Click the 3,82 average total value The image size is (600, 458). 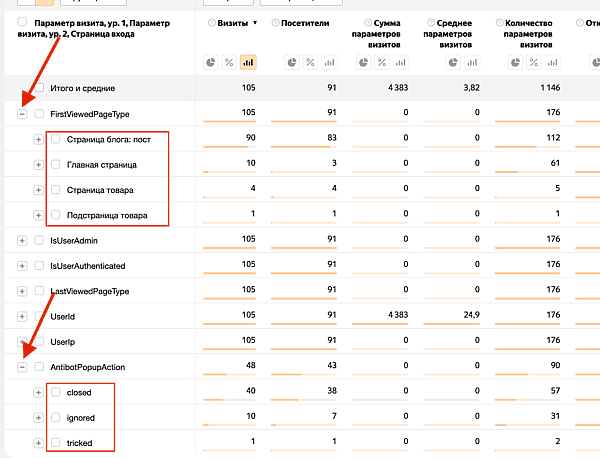(471, 88)
